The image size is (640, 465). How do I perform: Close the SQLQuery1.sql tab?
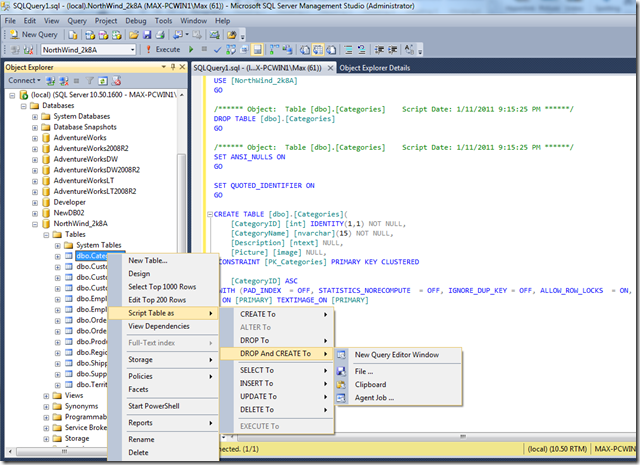point(330,68)
